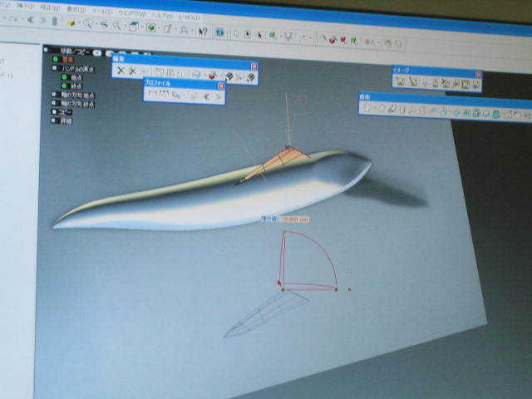Enable the コピー checkbox

click(x=54, y=111)
